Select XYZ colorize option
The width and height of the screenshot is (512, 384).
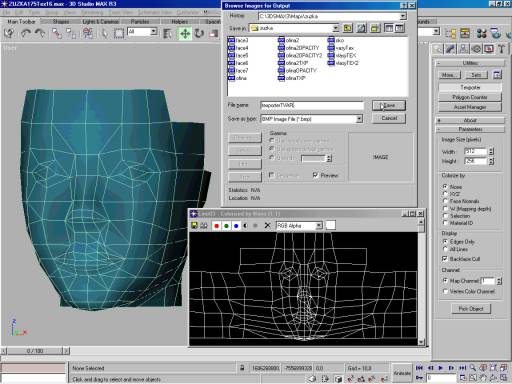[445, 194]
